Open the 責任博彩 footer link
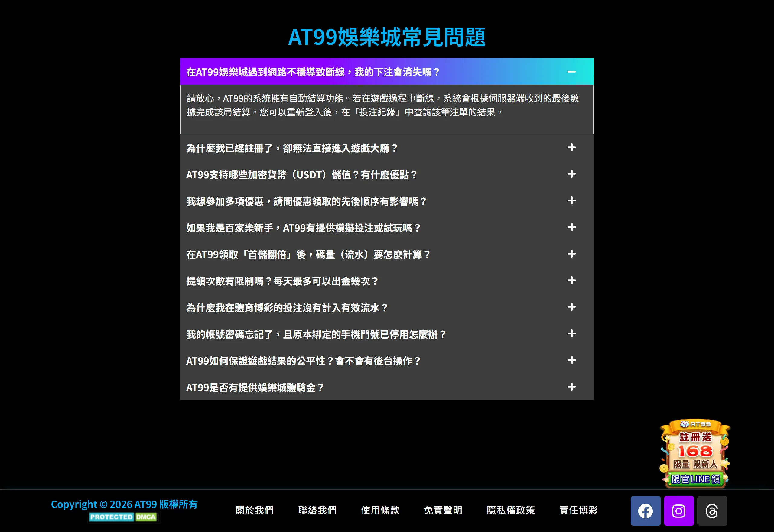This screenshot has height=532, width=774. (578, 510)
